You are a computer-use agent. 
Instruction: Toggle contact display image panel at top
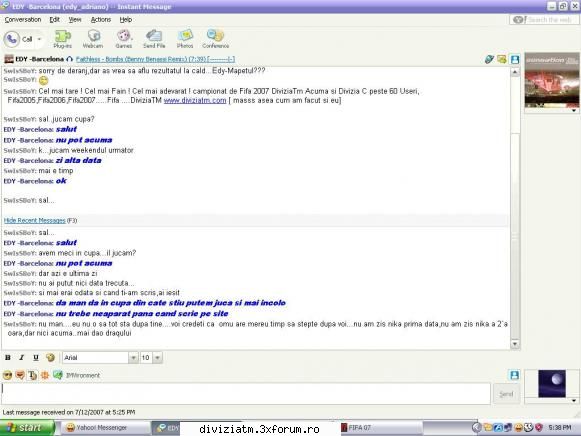(515, 59)
